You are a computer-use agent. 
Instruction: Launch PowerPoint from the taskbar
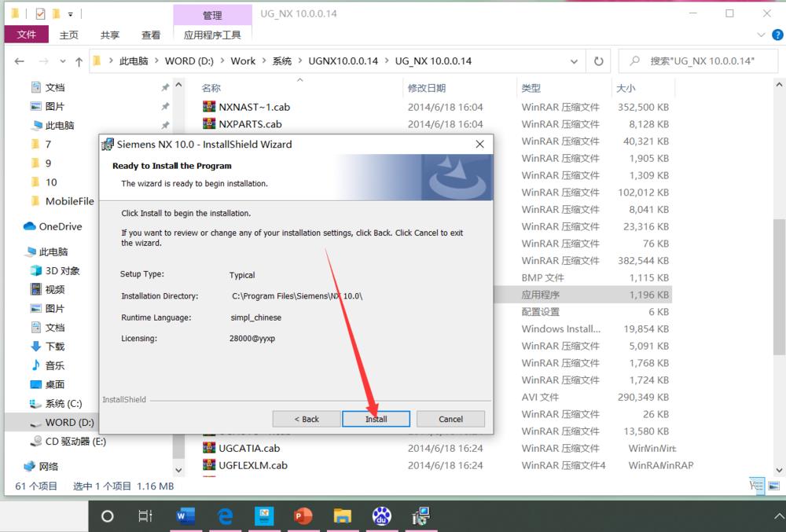click(x=303, y=516)
